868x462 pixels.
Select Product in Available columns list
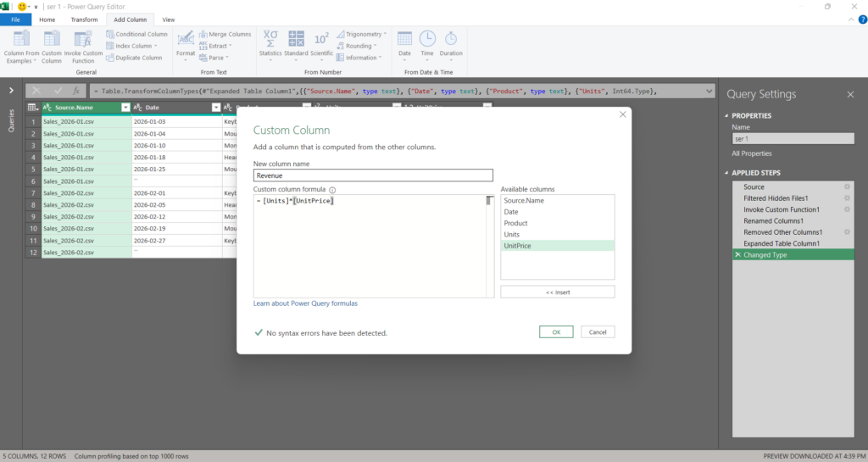(x=515, y=223)
